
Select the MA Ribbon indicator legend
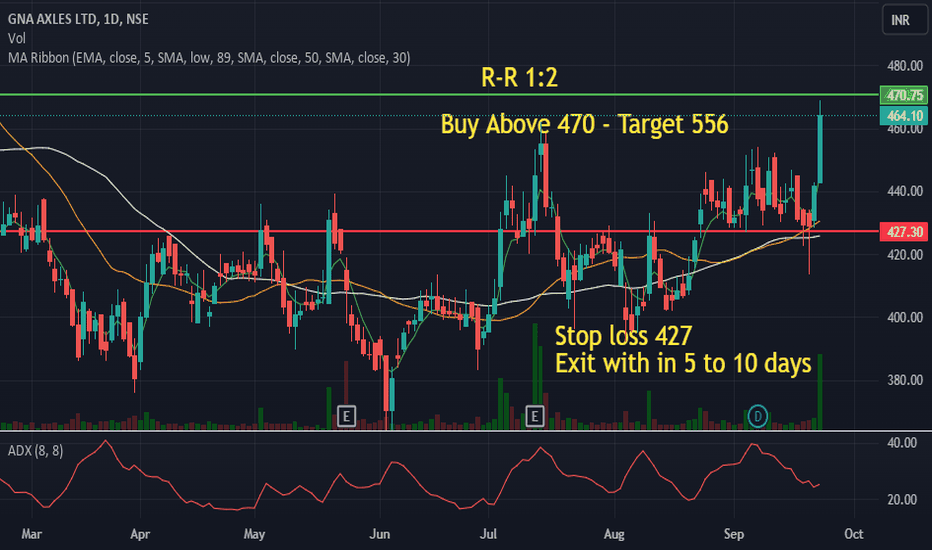[x=209, y=58]
